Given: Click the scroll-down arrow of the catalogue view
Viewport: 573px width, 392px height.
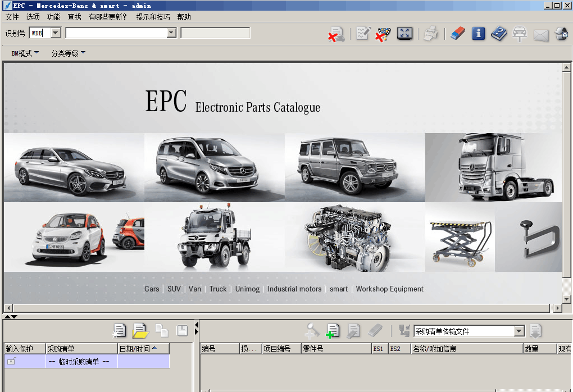Looking at the screenshot, I should click(566, 299).
